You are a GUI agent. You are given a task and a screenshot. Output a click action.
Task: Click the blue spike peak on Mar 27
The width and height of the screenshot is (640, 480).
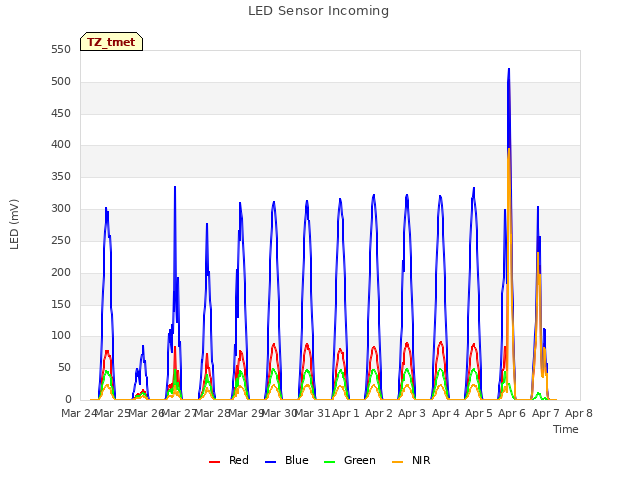click(x=175, y=187)
